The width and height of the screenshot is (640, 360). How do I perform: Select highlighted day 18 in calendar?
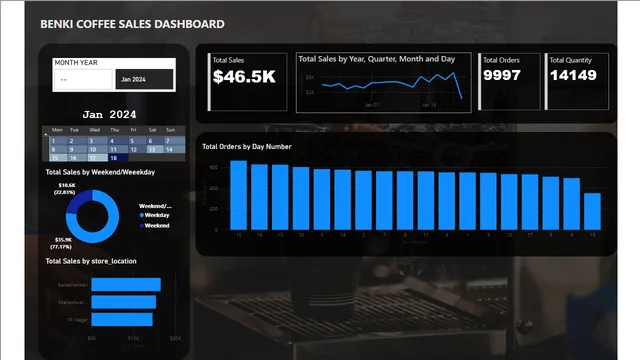click(118, 158)
